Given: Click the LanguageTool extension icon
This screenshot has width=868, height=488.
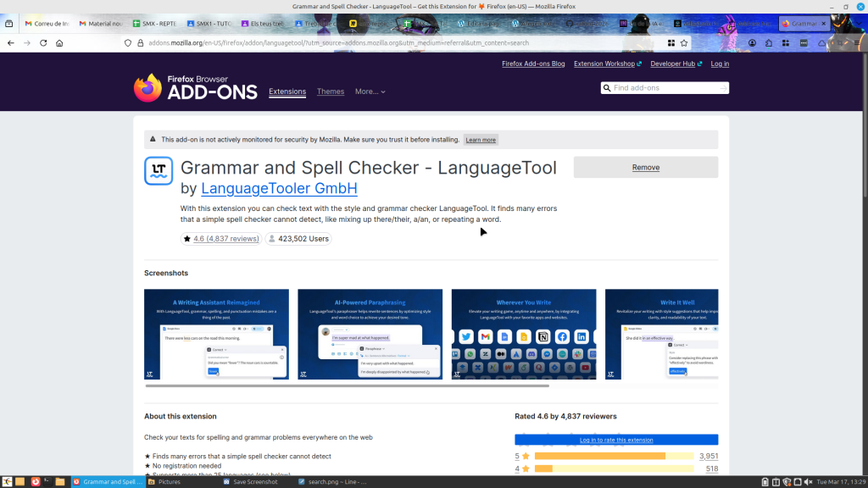Looking at the screenshot, I should (159, 170).
